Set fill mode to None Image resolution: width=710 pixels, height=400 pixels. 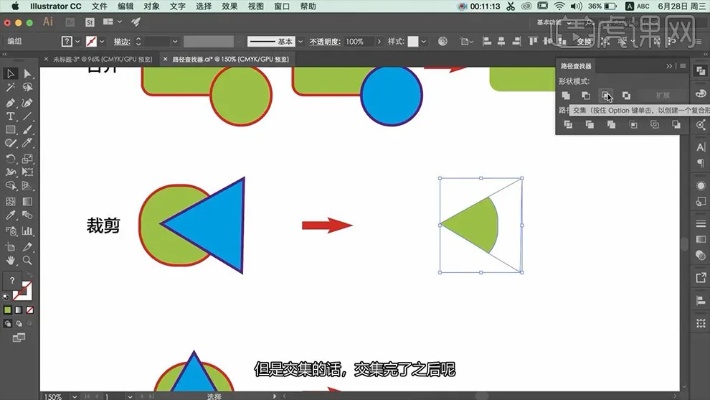point(30,310)
